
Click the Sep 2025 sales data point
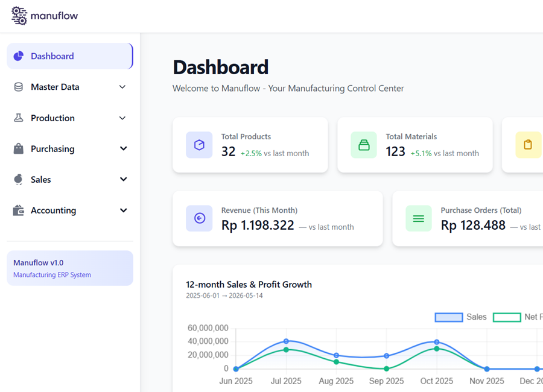click(387, 356)
